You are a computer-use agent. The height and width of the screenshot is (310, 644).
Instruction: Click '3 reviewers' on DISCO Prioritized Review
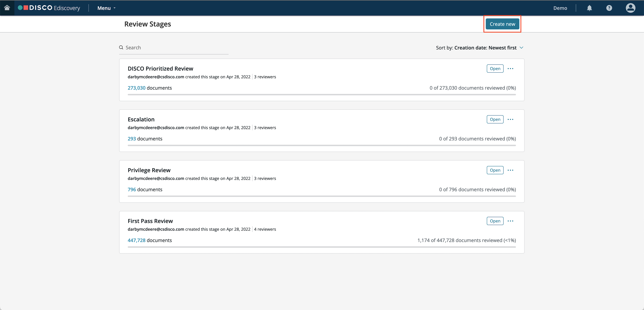(265, 77)
